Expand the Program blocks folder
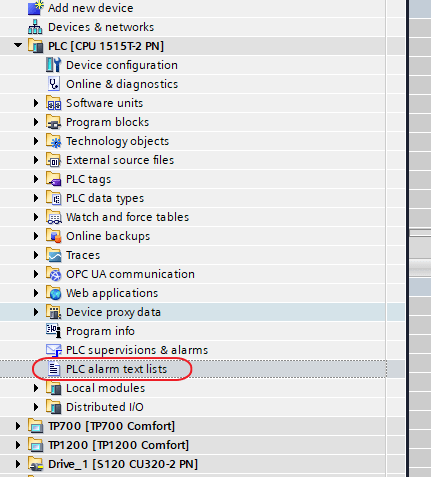Viewport: 431px width, 477px height. [x=36, y=122]
